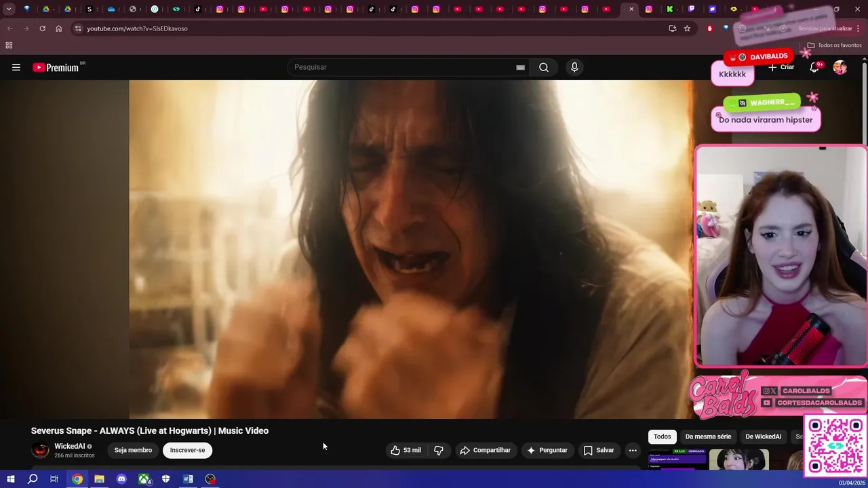Open the Xbox app on the taskbar

tap(144, 479)
